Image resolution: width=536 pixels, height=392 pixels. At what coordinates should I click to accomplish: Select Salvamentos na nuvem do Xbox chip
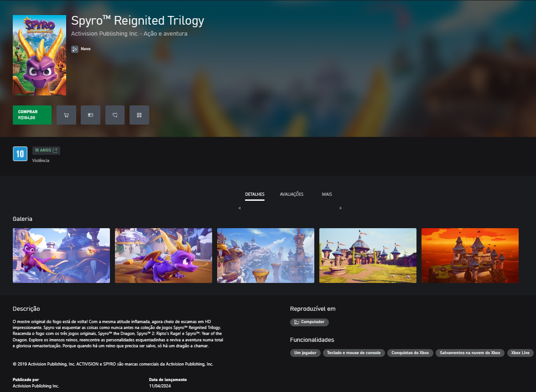coord(470,353)
